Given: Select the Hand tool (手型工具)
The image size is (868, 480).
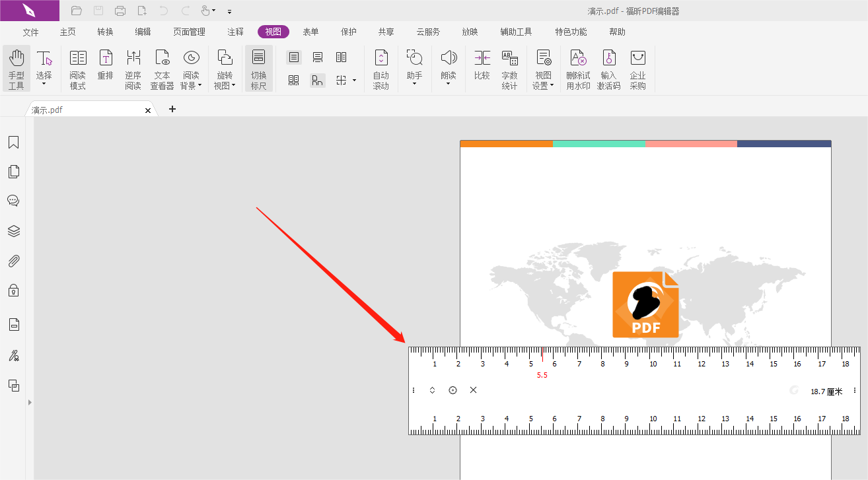Looking at the screenshot, I should point(17,69).
